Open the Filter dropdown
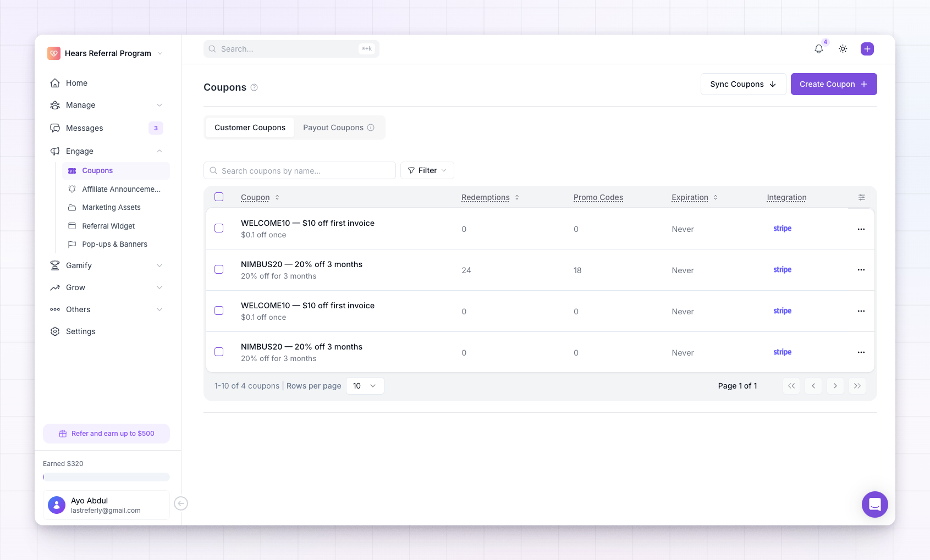 click(x=427, y=170)
